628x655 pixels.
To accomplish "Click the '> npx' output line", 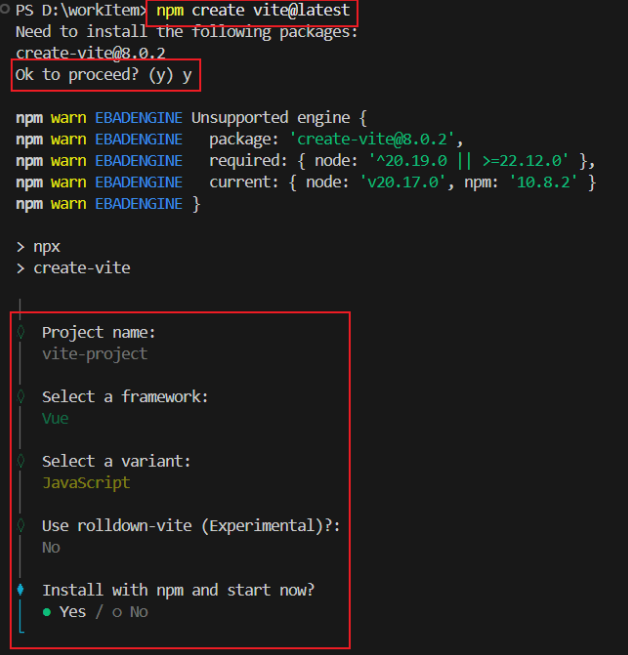I will coord(38,247).
